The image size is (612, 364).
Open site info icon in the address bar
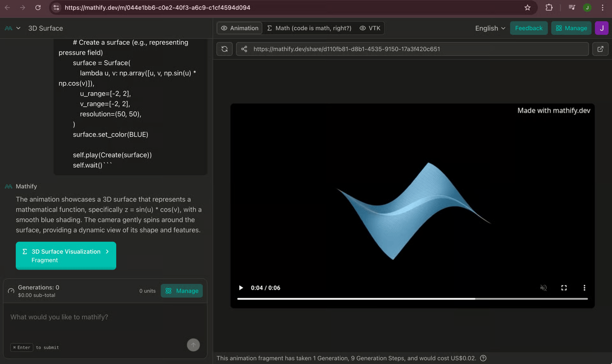tap(56, 8)
